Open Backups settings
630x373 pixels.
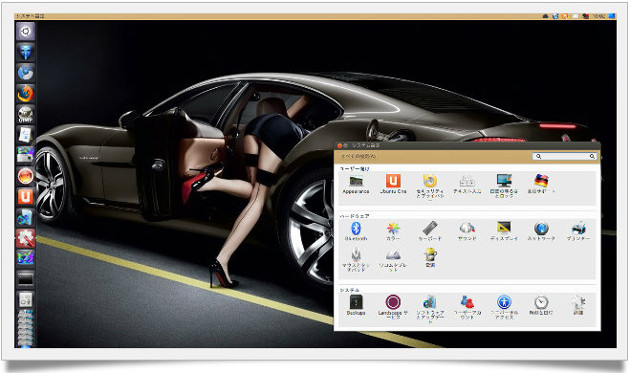point(356,305)
